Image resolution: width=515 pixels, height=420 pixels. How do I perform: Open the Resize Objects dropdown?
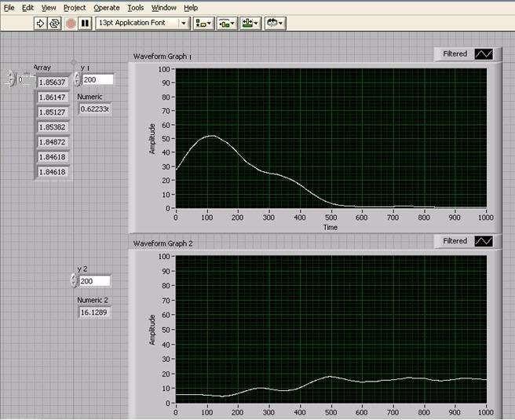[x=250, y=24]
